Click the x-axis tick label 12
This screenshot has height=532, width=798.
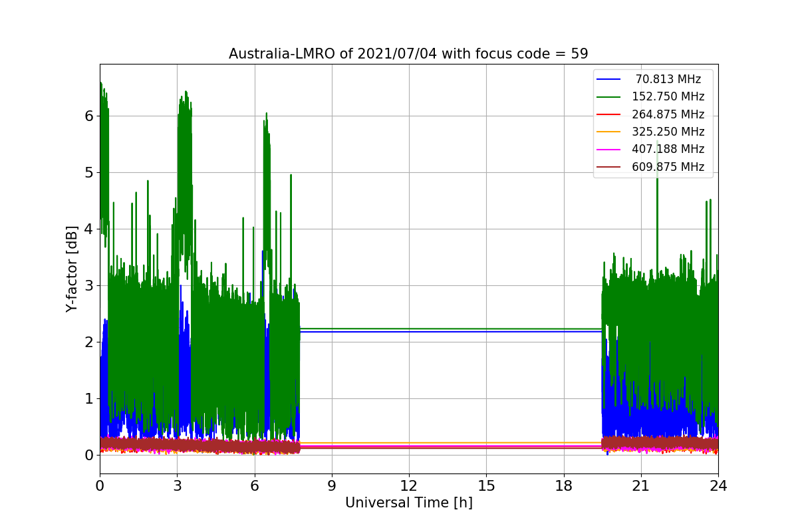409,486
